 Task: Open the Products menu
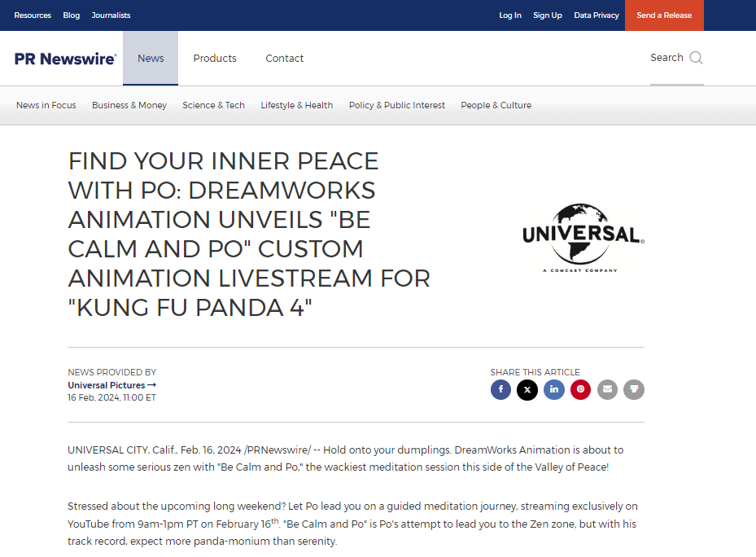click(215, 59)
